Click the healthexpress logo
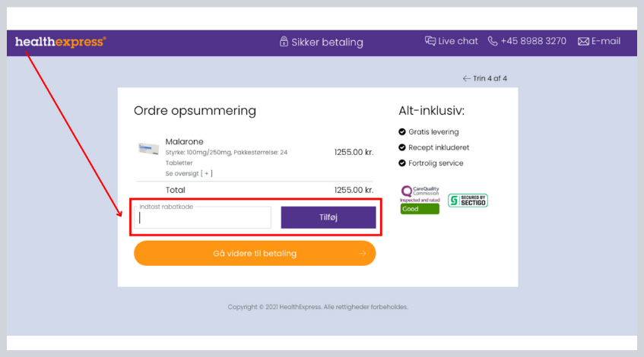The image size is (644, 357). click(x=60, y=42)
